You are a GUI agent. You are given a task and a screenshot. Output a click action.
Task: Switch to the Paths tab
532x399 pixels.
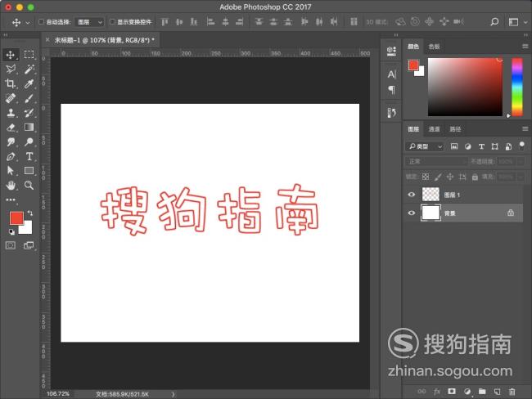(455, 129)
